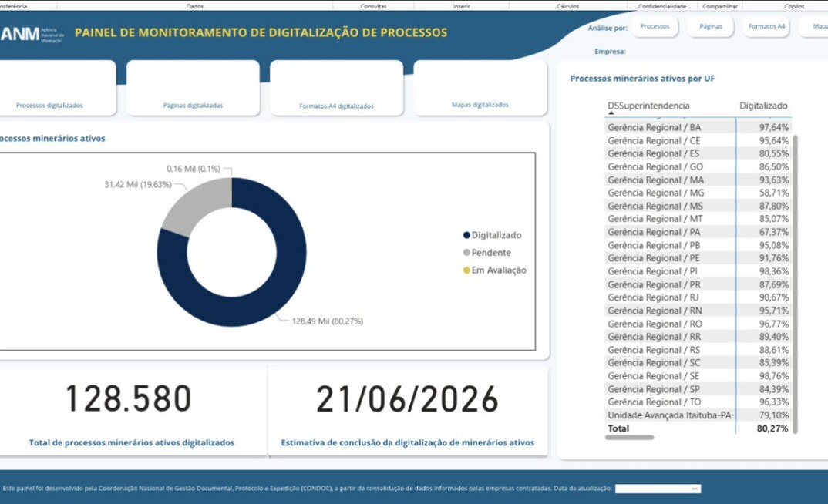
Task: Open the Confidencialidade dropdown
Action: point(663,5)
